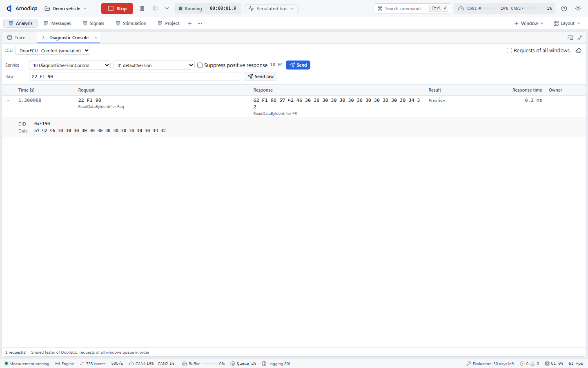Open the help icon in top bar

(564, 9)
